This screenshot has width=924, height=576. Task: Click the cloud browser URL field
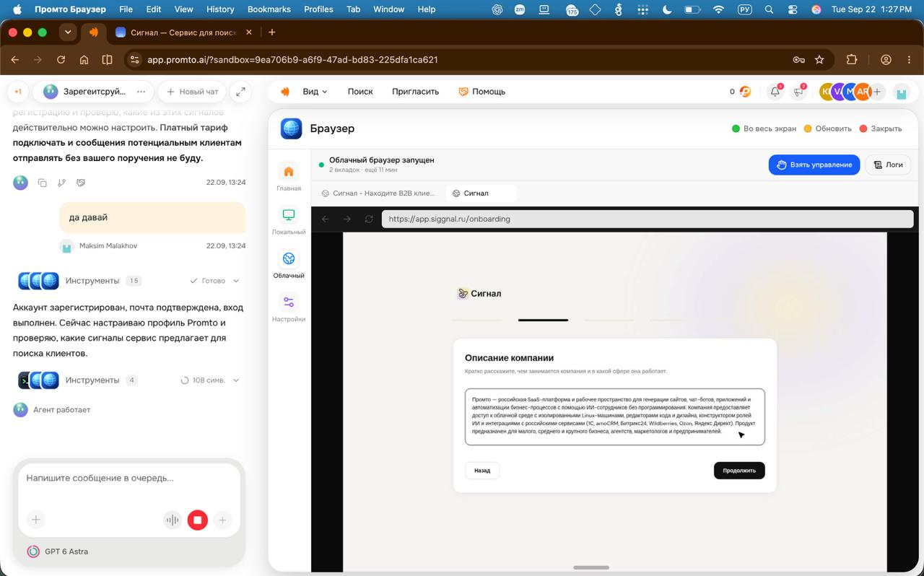coord(647,219)
